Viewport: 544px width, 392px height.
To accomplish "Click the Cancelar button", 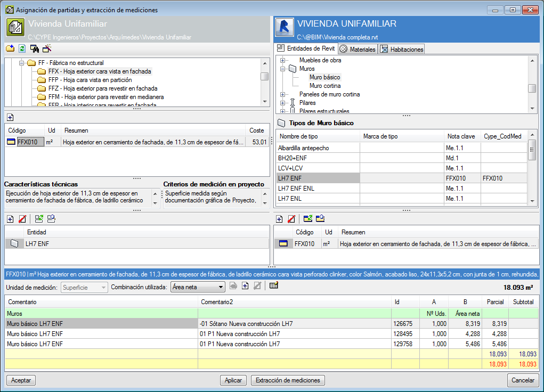I will [x=523, y=380].
